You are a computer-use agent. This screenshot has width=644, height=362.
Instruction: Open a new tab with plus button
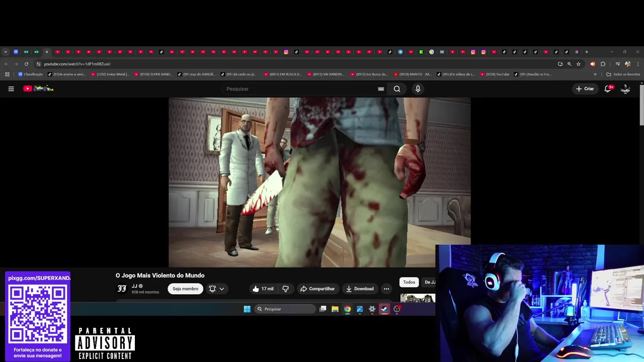point(586,52)
